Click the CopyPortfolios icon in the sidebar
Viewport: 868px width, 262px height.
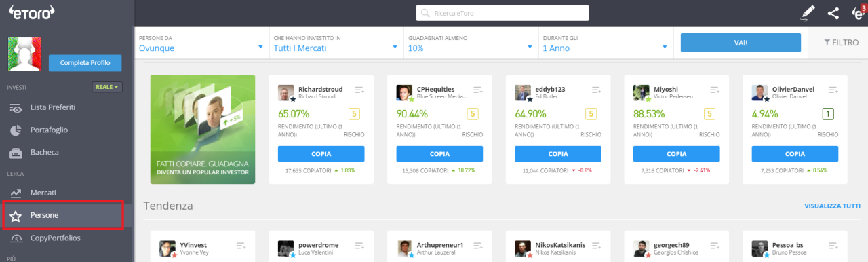(x=16, y=238)
